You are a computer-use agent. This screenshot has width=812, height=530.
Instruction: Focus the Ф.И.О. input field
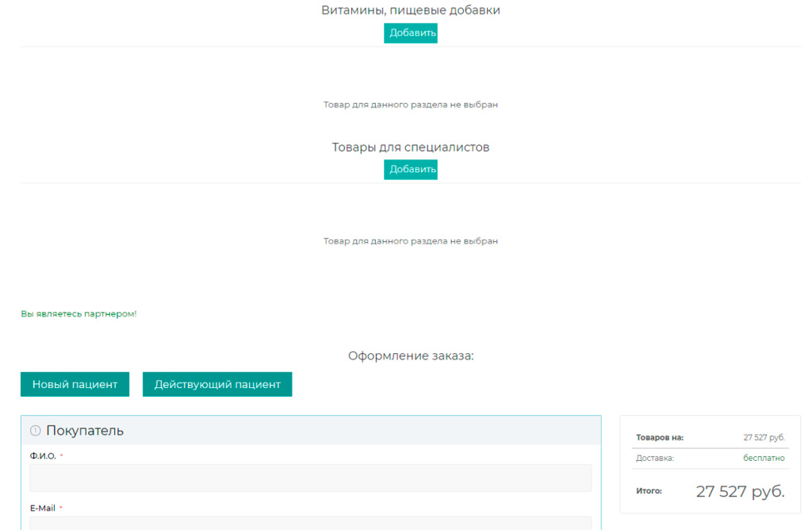[x=310, y=478]
